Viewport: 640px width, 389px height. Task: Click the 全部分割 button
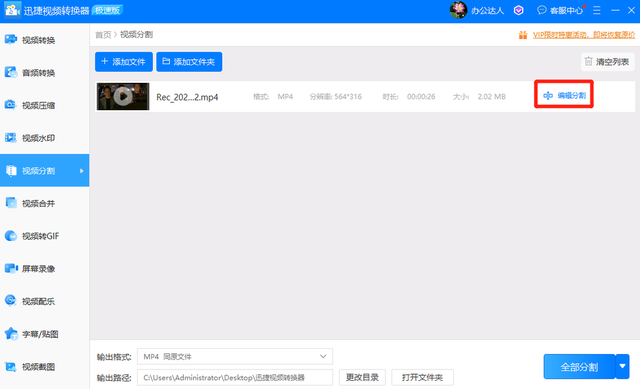point(579,366)
